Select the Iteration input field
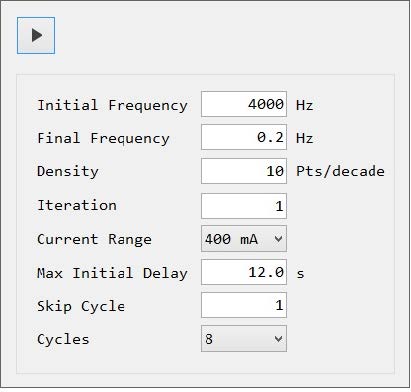This screenshot has height=392, width=411. [244, 206]
